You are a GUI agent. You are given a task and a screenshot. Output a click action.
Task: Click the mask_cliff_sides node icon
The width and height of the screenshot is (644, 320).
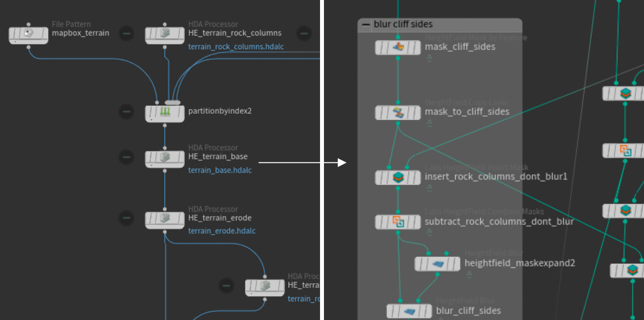click(398, 48)
